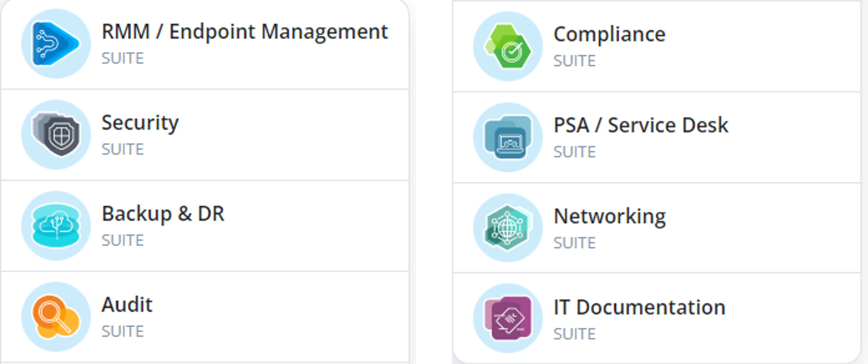This screenshot has height=364, width=868.
Task: Click the gray Security shield icon
Action: click(56, 134)
